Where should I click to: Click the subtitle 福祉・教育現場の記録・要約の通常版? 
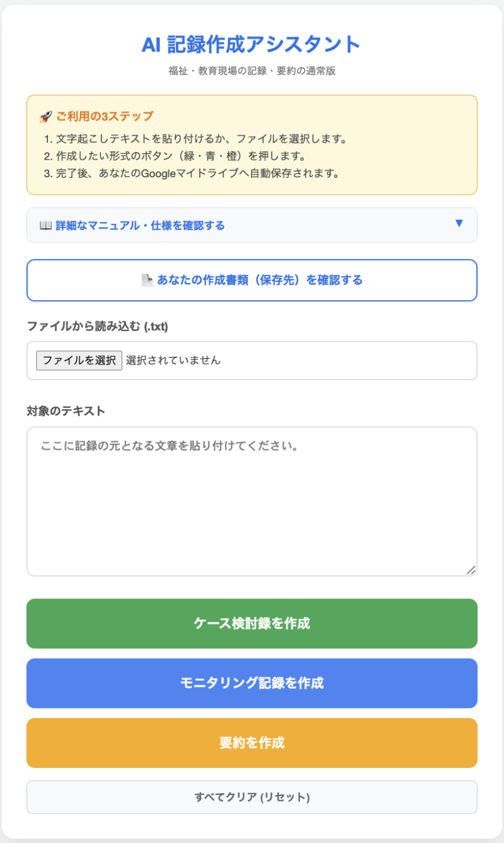coord(251,71)
